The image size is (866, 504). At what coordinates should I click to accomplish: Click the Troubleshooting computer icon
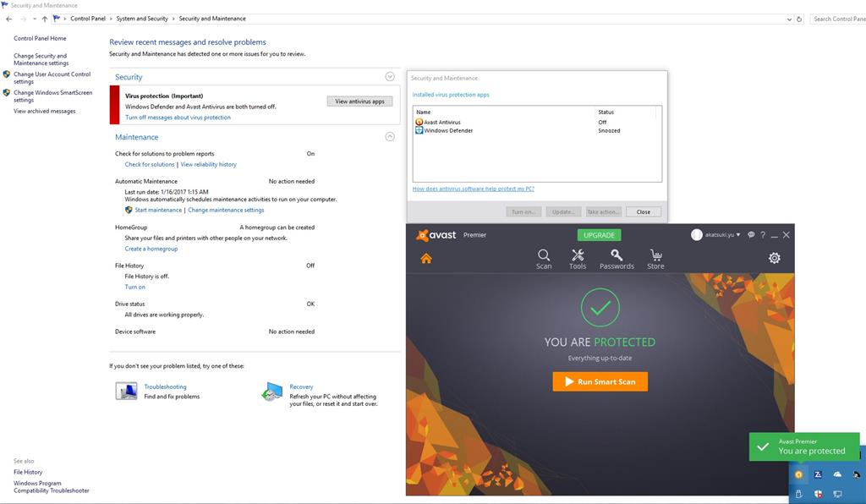pos(127,391)
